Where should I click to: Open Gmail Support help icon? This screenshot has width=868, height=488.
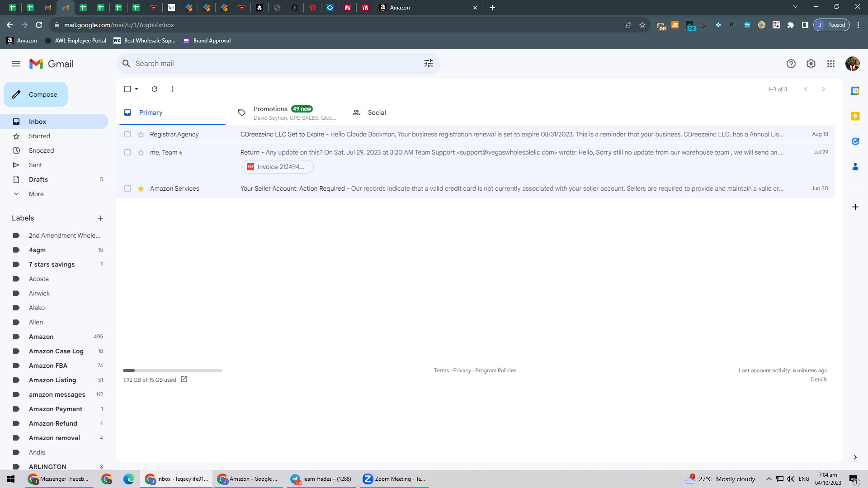(791, 64)
